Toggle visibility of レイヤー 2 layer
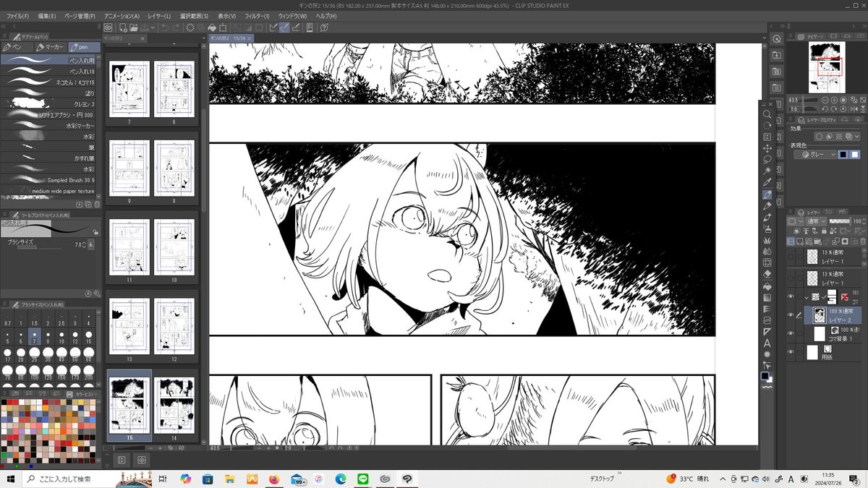 (791, 314)
